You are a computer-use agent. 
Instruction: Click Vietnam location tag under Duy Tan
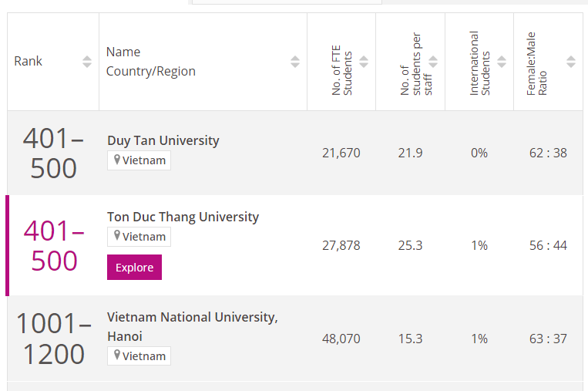(139, 160)
